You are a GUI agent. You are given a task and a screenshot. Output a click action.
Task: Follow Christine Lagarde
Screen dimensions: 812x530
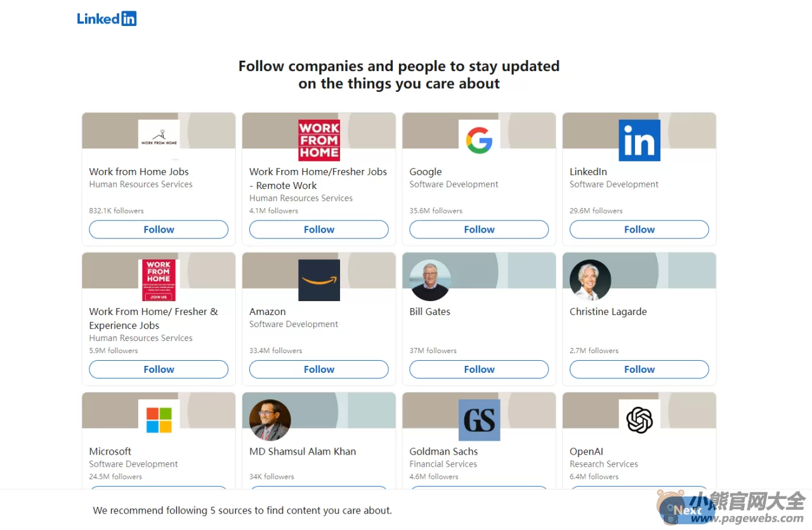pyautogui.click(x=639, y=370)
